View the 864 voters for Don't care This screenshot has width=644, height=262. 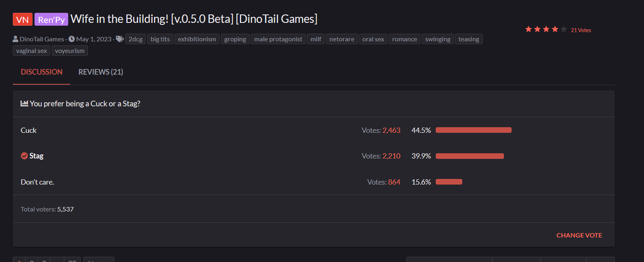394,182
